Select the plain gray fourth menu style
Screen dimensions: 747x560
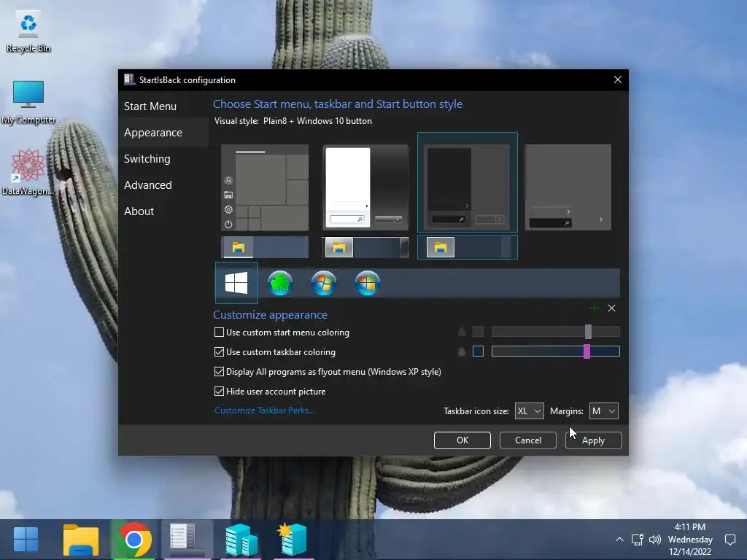point(568,187)
